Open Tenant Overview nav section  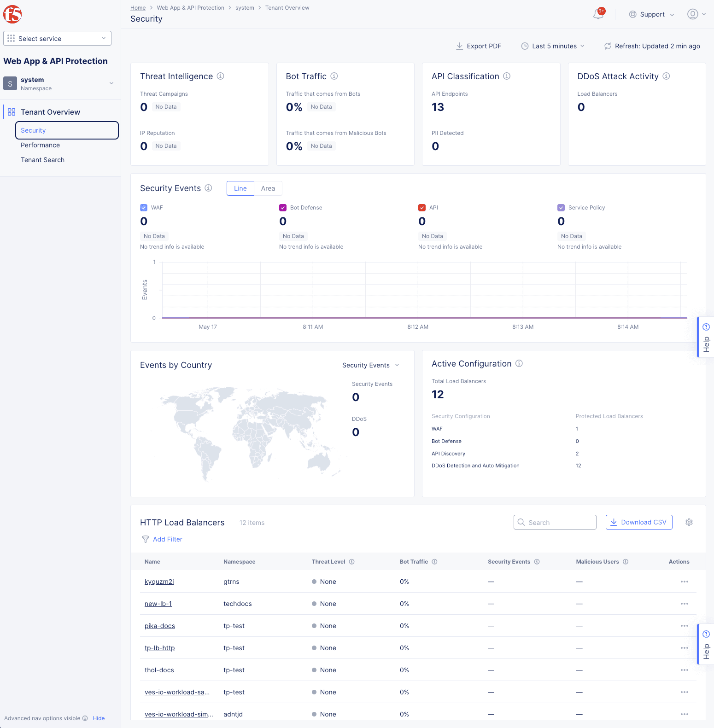click(50, 112)
